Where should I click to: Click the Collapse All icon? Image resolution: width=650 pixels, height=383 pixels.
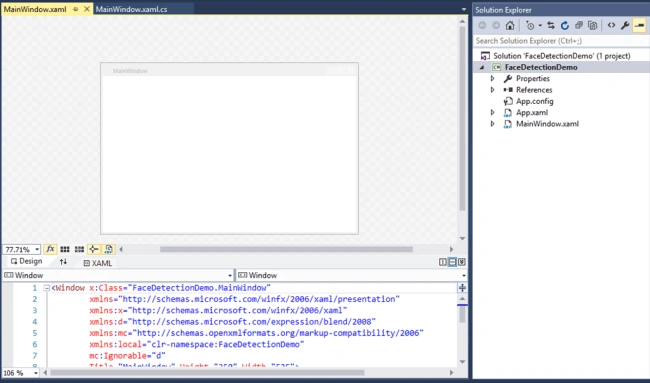[x=579, y=26]
